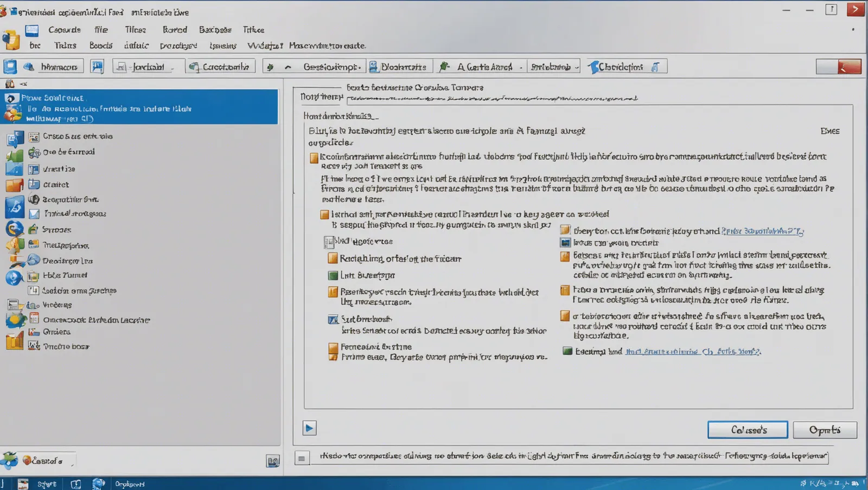Open the first item in the second menu row
The height and width of the screenshot is (490, 868).
(x=35, y=46)
